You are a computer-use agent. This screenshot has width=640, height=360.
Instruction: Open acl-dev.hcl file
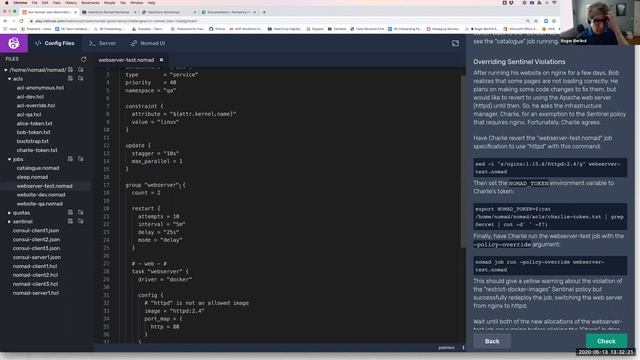pos(30,97)
